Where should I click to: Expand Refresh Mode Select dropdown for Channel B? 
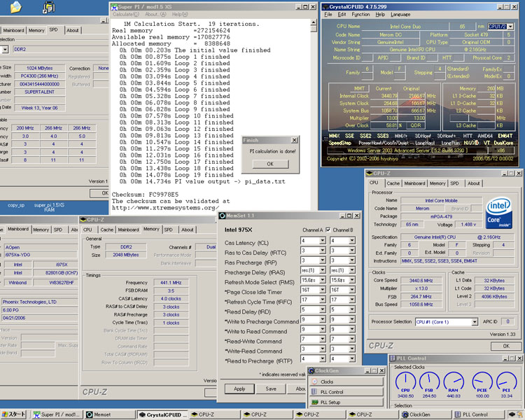(x=352, y=280)
